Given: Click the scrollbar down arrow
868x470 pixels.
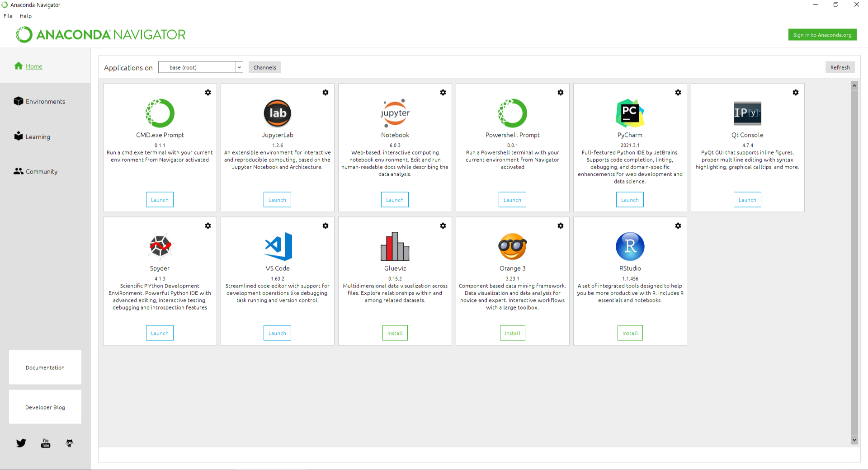Looking at the screenshot, I should point(854,440).
